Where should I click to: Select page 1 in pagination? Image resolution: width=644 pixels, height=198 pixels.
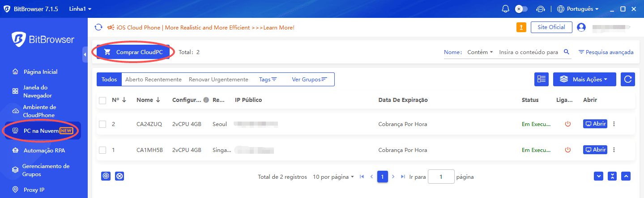[x=382, y=177]
